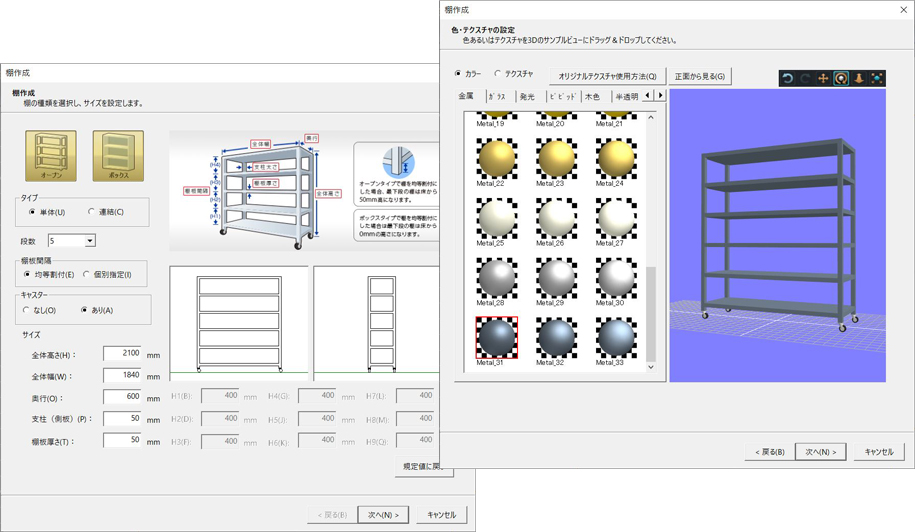Screen dimensions: 915x532
Task: Activate the rotate view tool
Action: pos(841,78)
